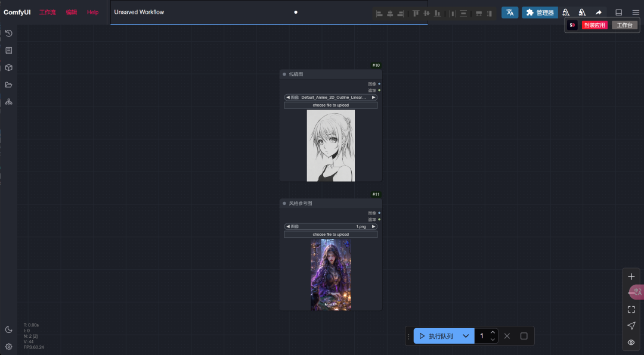Click the distribute vertically icon
The height and width of the screenshot is (355, 644).
pos(463,14)
